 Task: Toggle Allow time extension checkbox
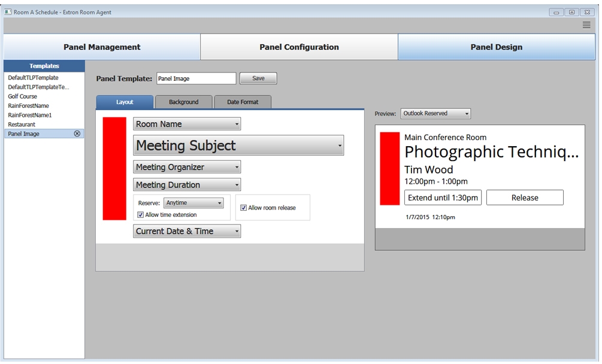point(141,215)
